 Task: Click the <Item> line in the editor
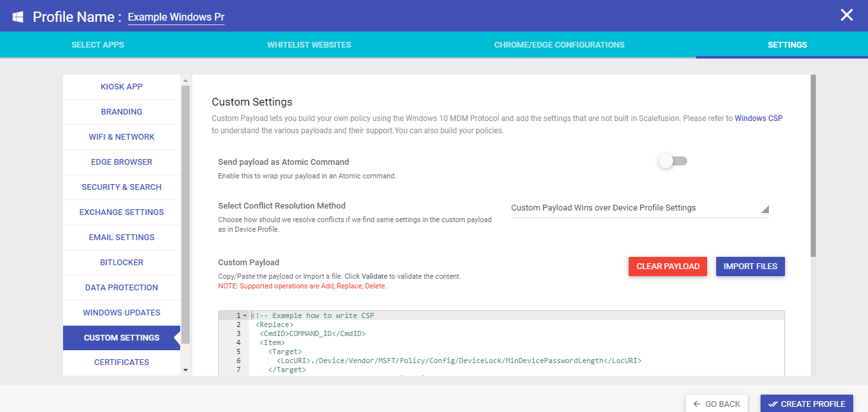pyautogui.click(x=272, y=343)
